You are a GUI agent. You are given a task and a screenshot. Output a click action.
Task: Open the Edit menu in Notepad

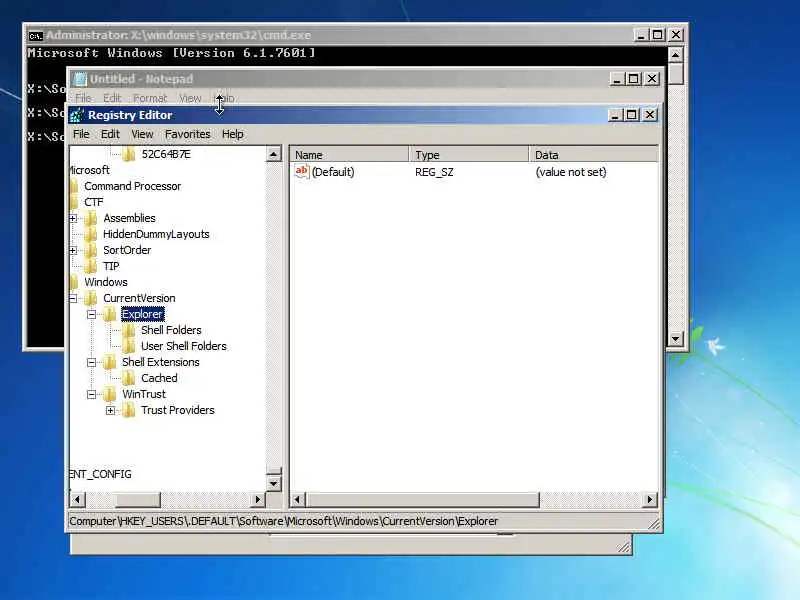[x=112, y=98]
